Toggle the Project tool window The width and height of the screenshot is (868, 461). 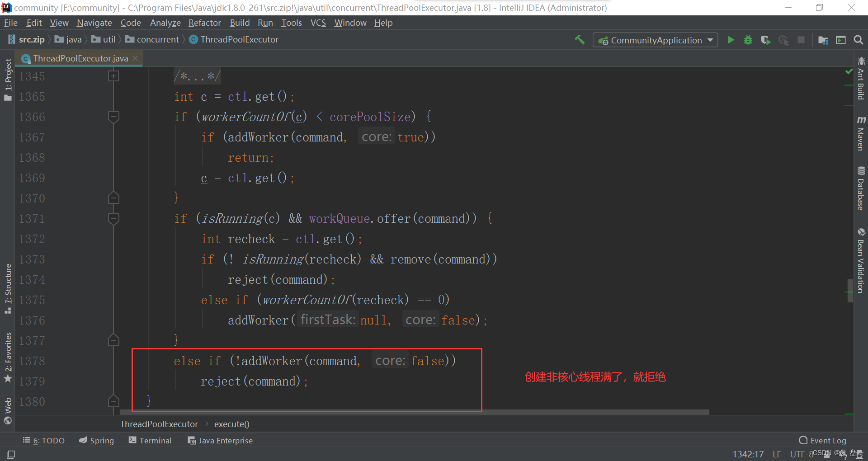(8, 80)
